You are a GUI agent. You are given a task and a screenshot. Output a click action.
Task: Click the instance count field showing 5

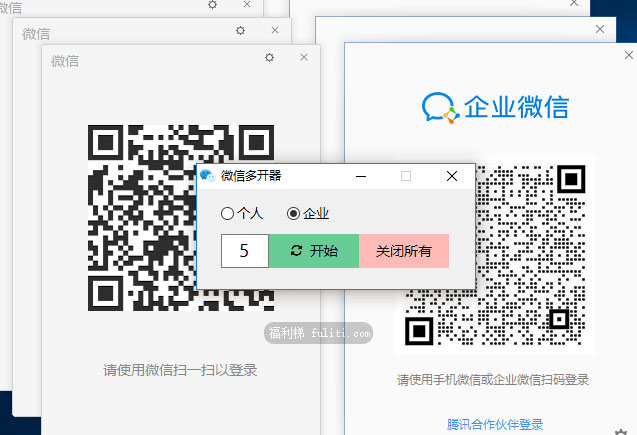pos(245,251)
